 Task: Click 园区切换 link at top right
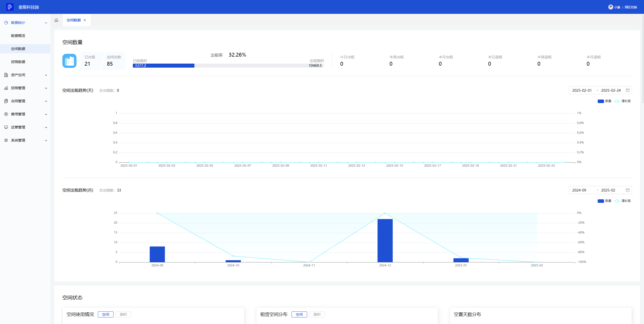pos(631,7)
